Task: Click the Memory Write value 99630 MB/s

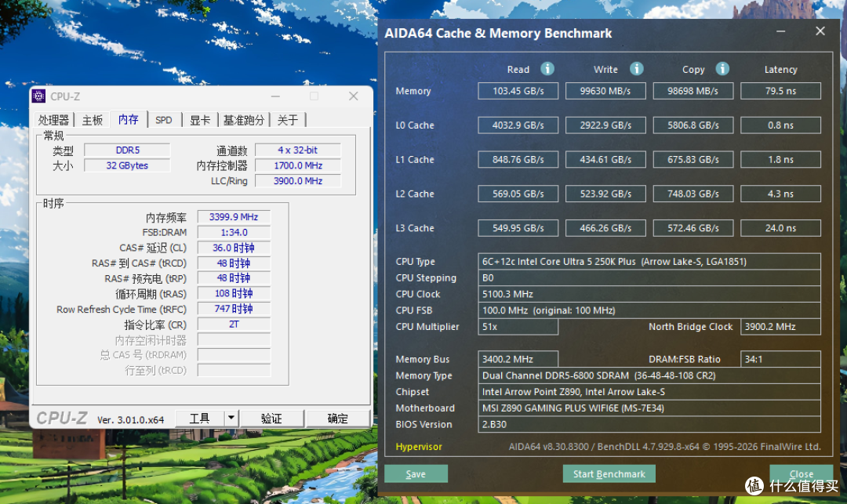Action: (x=605, y=91)
